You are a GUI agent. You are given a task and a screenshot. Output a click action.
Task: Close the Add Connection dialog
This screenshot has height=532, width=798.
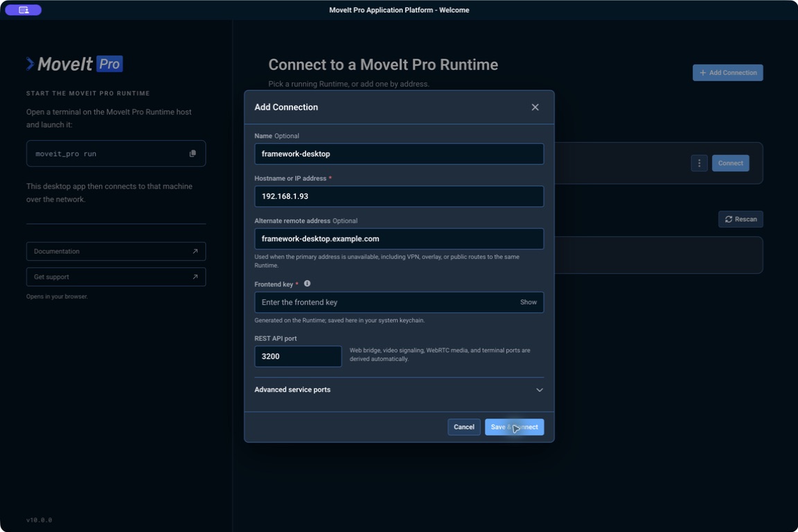tap(535, 107)
